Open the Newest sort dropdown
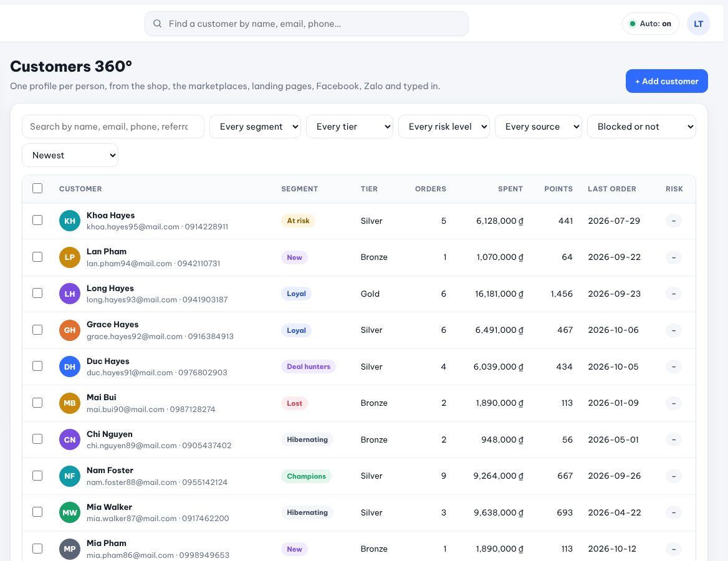Viewport: 728px width, 561px height. pyautogui.click(x=70, y=155)
